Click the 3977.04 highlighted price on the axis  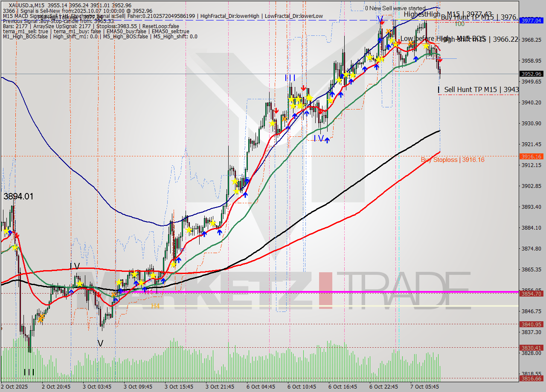(x=532, y=19)
